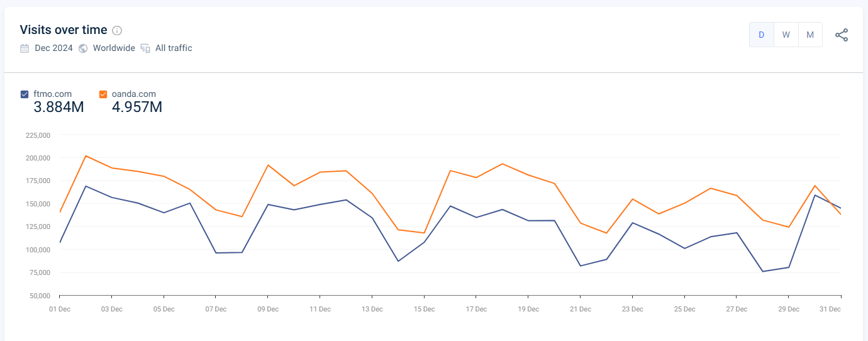This screenshot has width=868, height=341.
Task: Click the 15 Dec x-axis label
Action: (x=424, y=309)
